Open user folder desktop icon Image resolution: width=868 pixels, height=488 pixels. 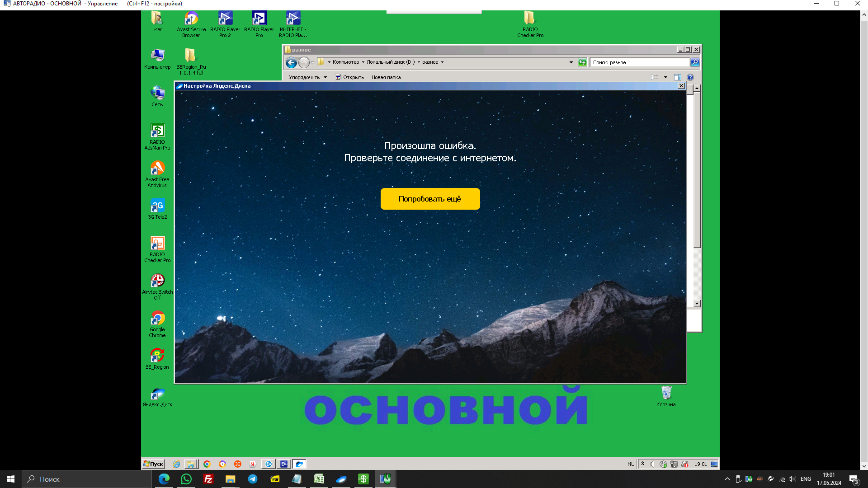tap(157, 22)
